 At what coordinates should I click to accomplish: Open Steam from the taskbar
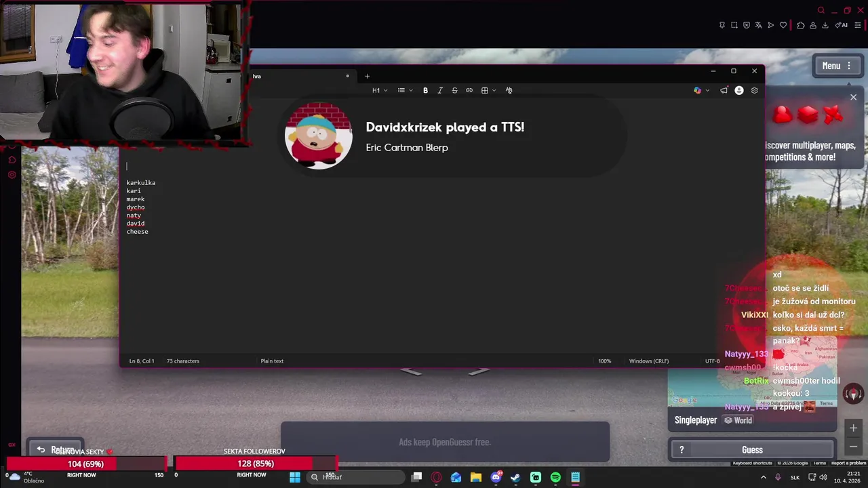[515, 477]
